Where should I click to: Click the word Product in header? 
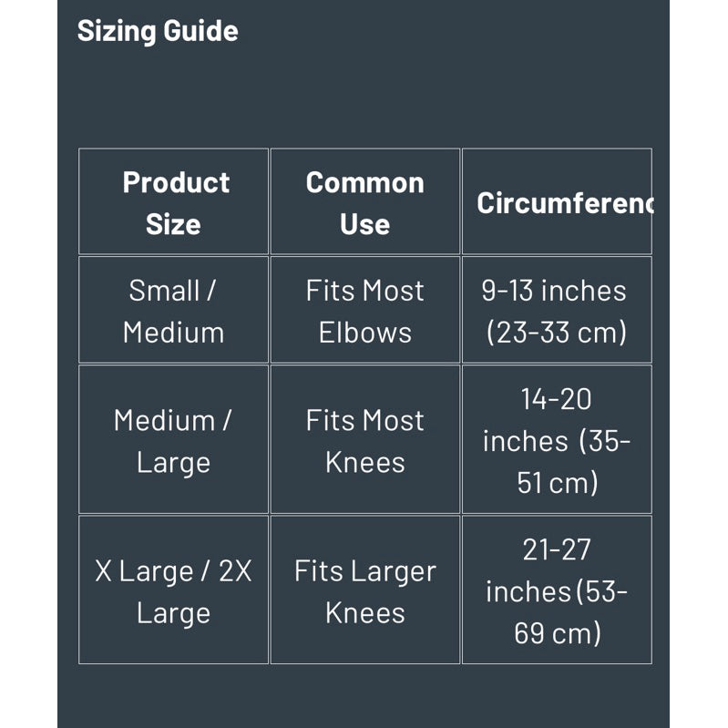click(176, 182)
